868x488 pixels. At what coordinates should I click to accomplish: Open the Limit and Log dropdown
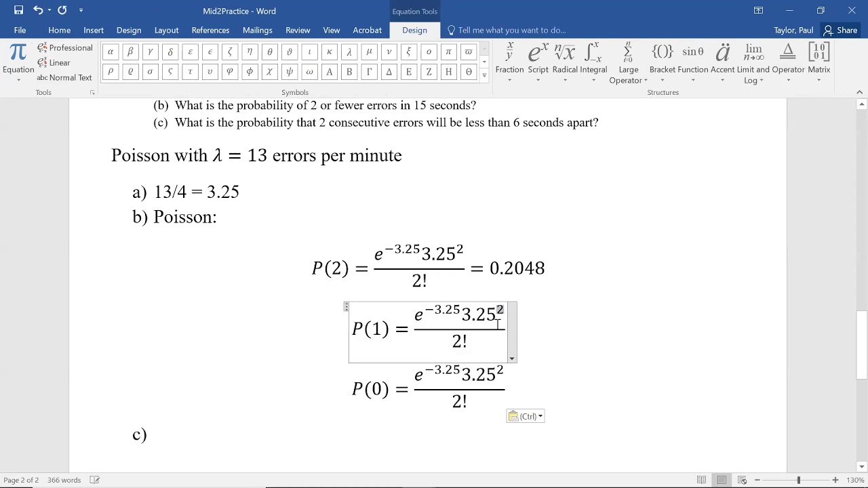pyautogui.click(x=753, y=62)
